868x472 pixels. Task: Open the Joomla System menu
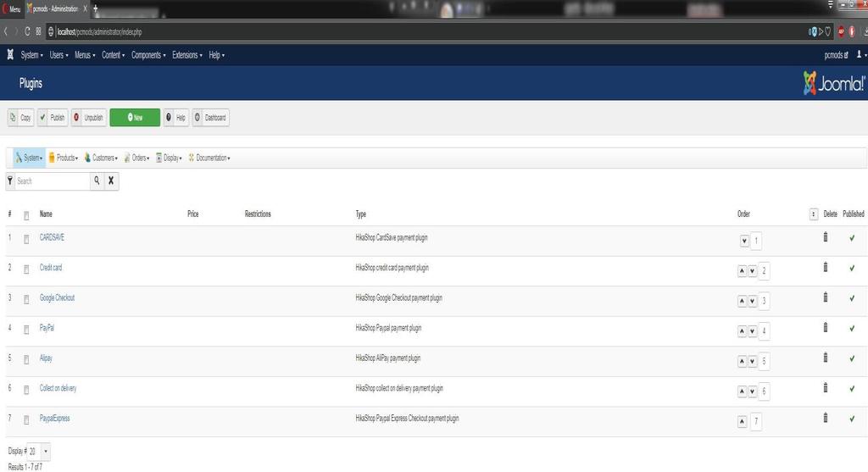coord(31,55)
